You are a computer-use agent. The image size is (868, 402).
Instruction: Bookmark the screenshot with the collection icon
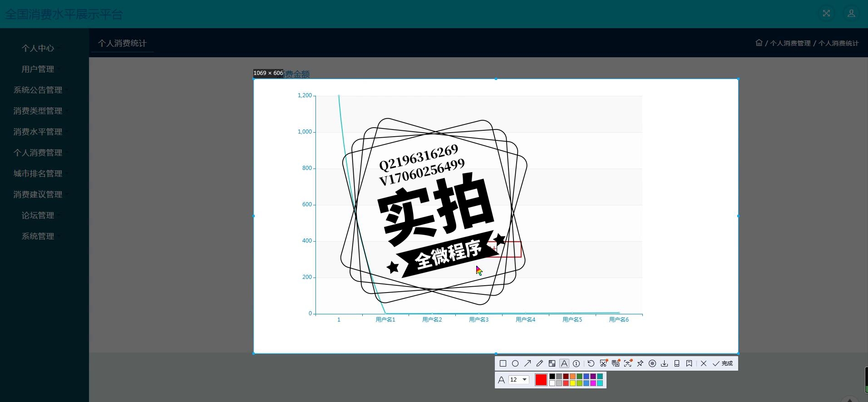(x=689, y=363)
